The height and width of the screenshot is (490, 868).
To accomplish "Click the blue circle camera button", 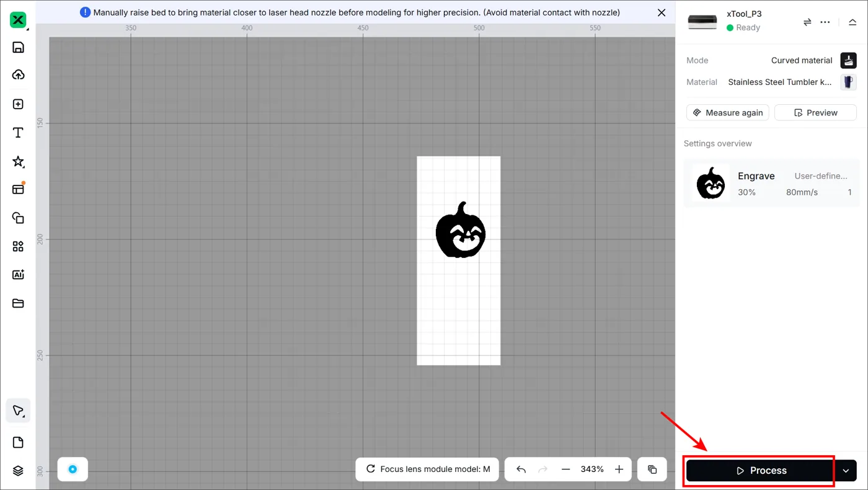I will click(73, 469).
